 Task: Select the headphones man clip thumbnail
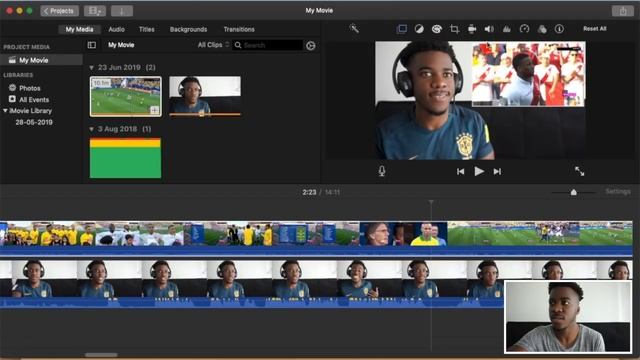pyautogui.click(x=205, y=96)
